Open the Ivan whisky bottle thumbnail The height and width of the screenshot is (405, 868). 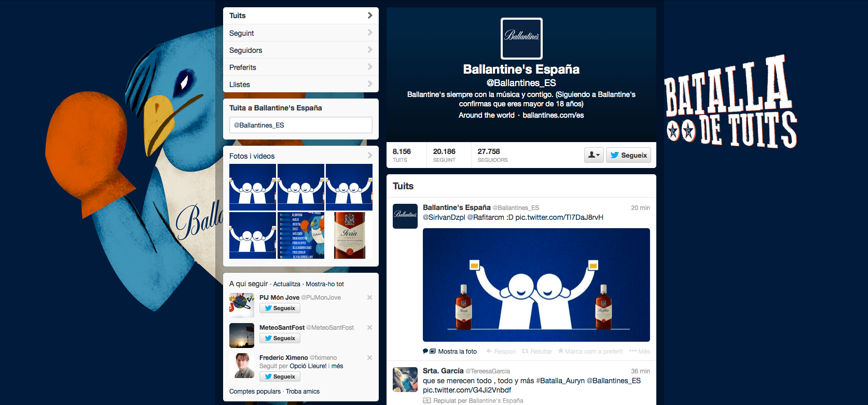pyautogui.click(x=349, y=235)
